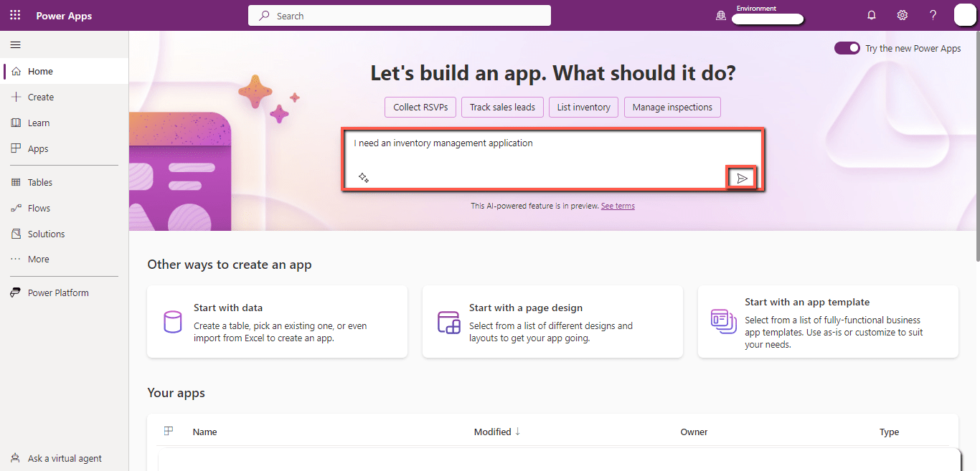Click Ask a virtual agent
The height and width of the screenshot is (471, 980).
pos(65,458)
